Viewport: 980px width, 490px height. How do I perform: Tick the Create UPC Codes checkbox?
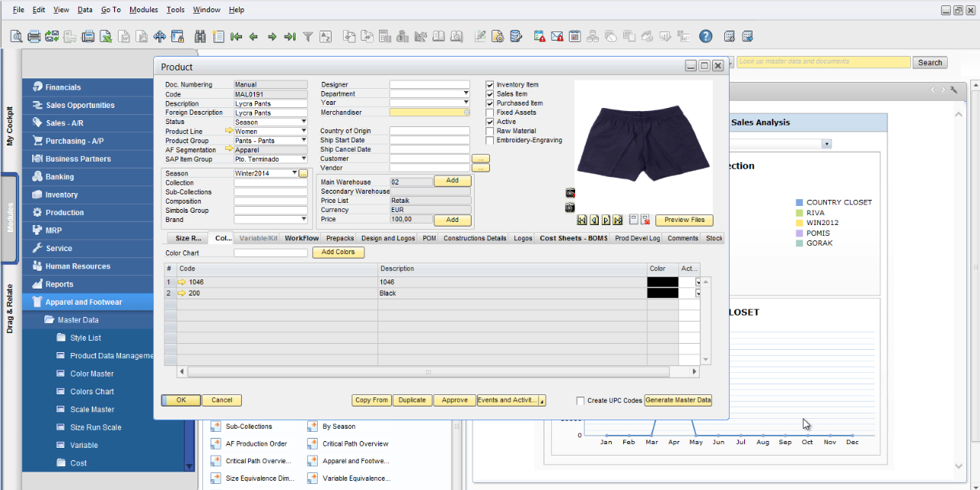(580, 400)
